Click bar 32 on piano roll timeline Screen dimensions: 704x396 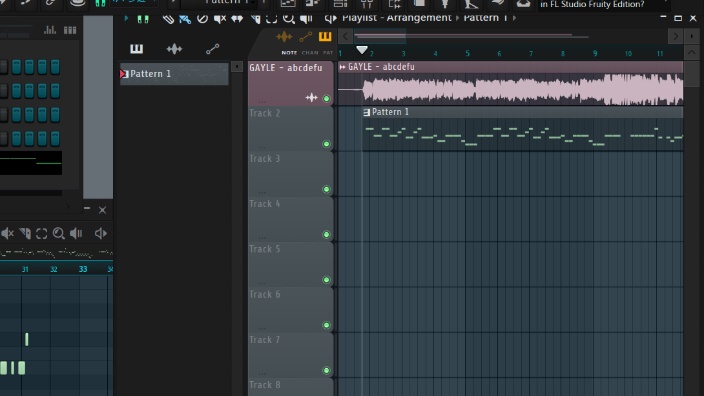click(54, 269)
